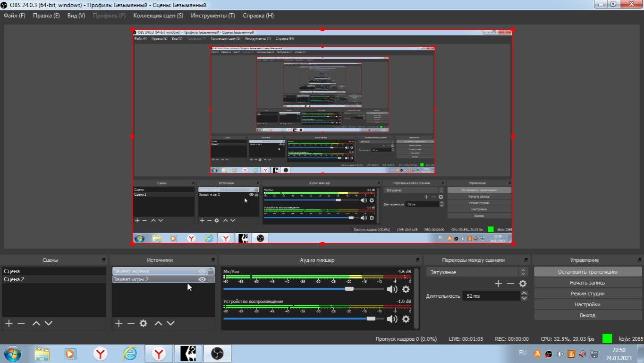The height and width of the screenshot is (363, 644).
Task: Open the Инструменты (T) menu
Action: tap(213, 16)
